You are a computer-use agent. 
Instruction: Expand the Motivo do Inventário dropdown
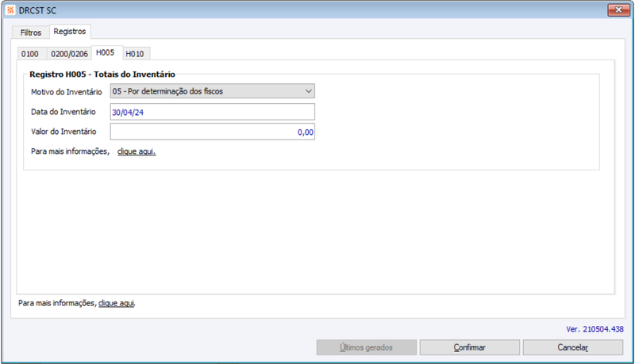[212, 91]
